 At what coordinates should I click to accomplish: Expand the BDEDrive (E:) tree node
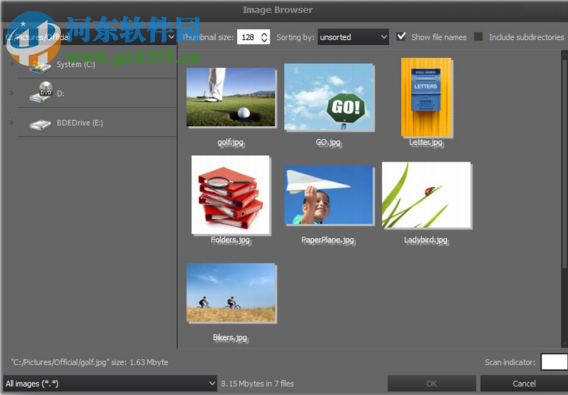[11, 122]
